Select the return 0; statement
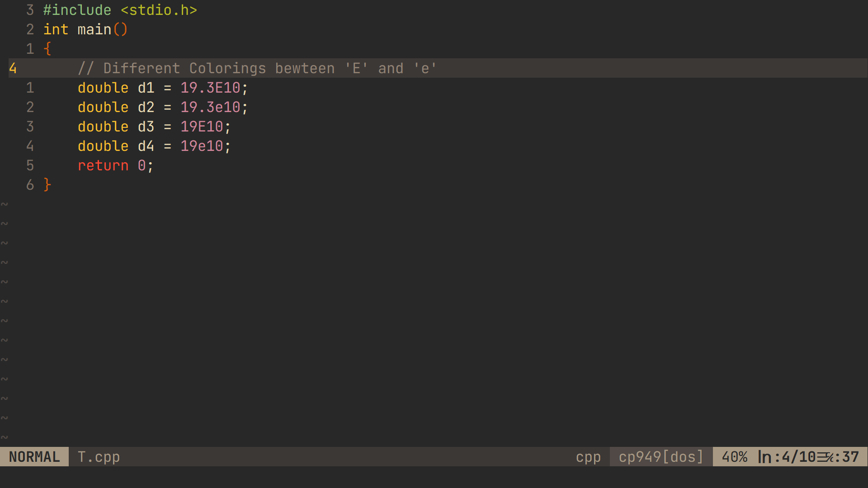868x488 pixels. point(115,165)
